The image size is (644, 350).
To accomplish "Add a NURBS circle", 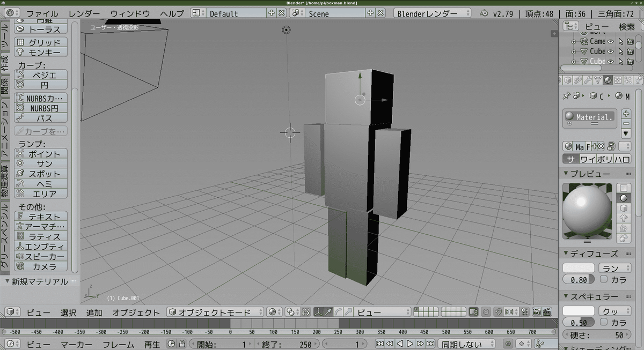I will point(40,108).
